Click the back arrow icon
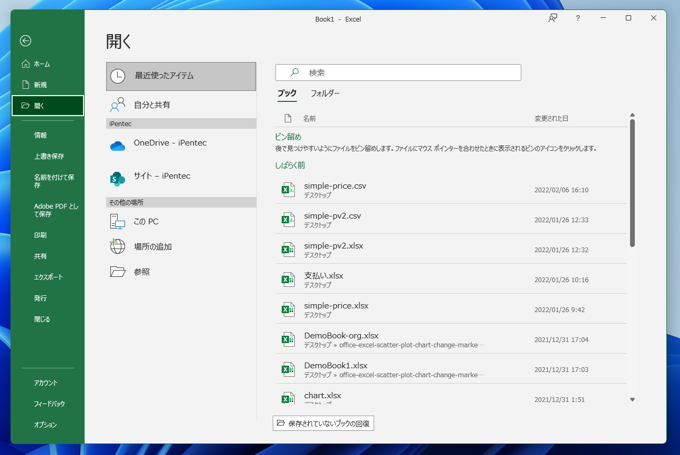 click(x=26, y=41)
